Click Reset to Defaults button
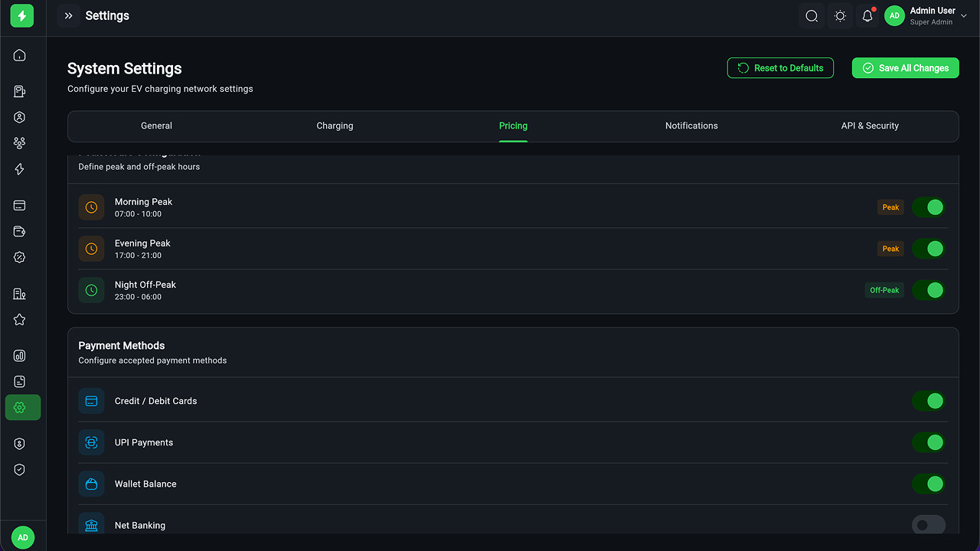980x551 pixels. coord(780,68)
